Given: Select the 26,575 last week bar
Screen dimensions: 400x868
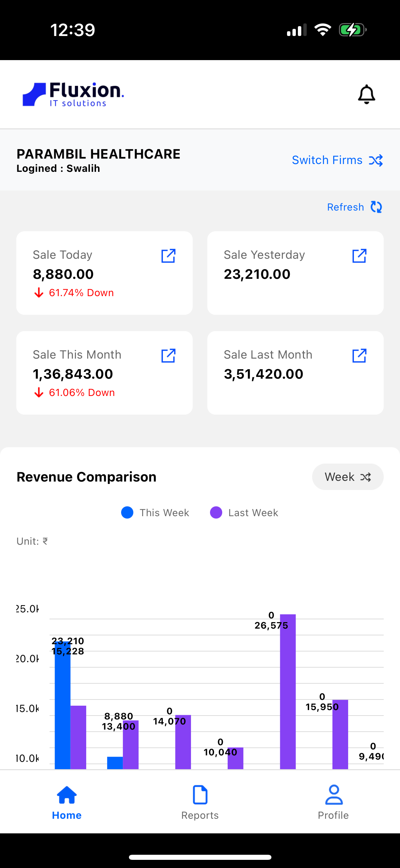Looking at the screenshot, I should tap(288, 693).
